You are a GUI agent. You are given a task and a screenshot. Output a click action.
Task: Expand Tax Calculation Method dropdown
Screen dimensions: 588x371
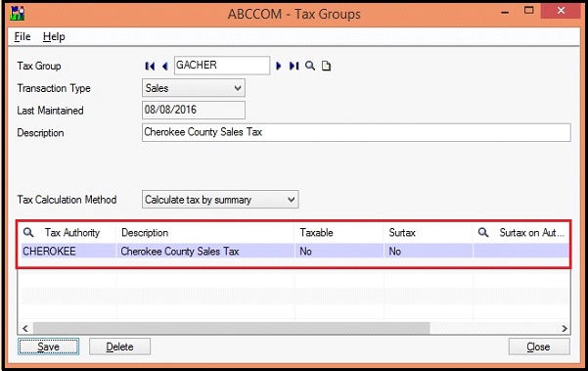pyautogui.click(x=220, y=200)
